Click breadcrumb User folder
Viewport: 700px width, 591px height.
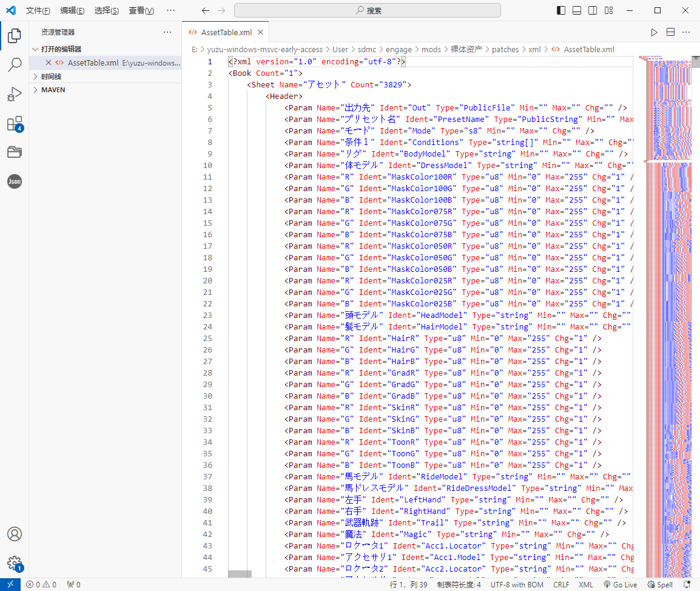click(x=340, y=50)
